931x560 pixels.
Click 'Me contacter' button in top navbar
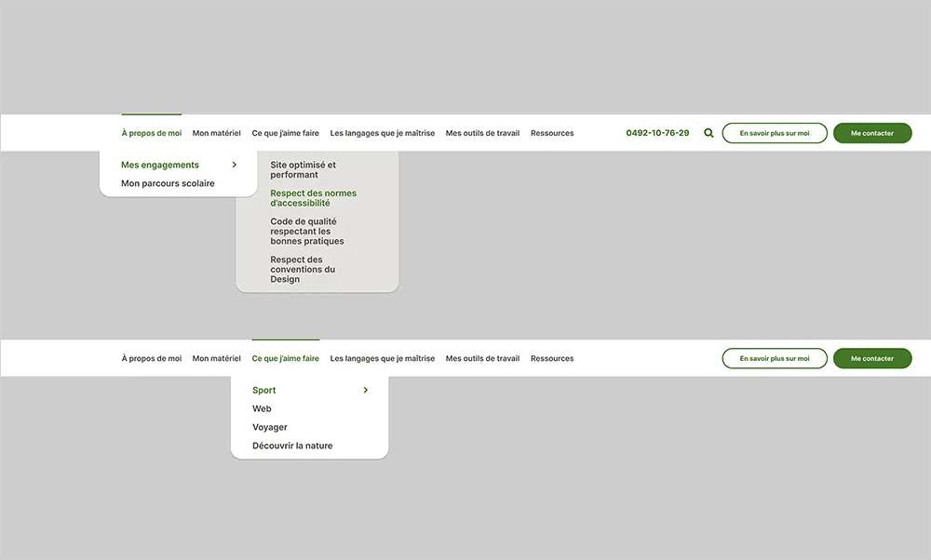(872, 133)
